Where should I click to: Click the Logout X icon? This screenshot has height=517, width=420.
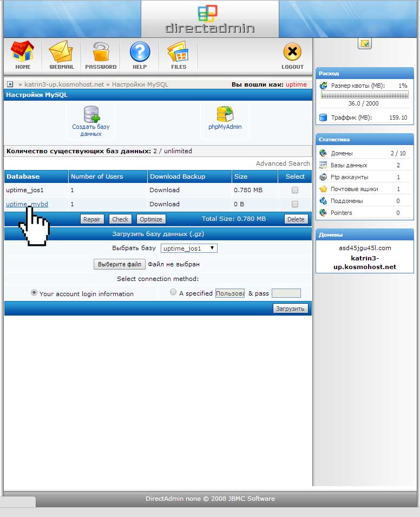tap(292, 52)
